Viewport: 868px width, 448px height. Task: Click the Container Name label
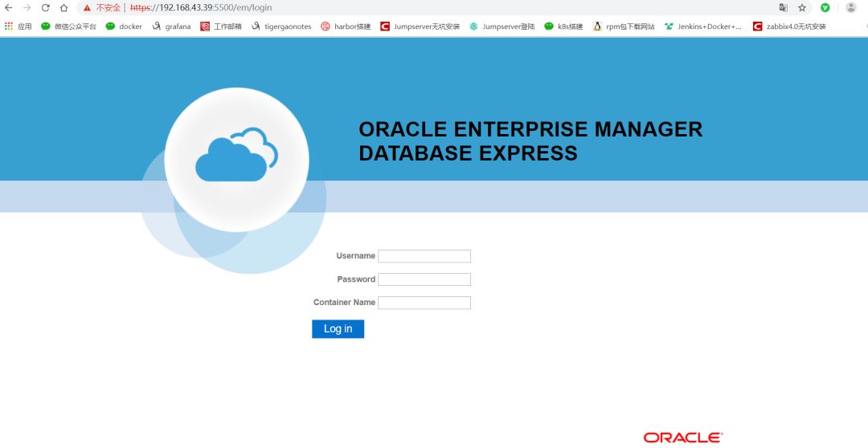(344, 302)
